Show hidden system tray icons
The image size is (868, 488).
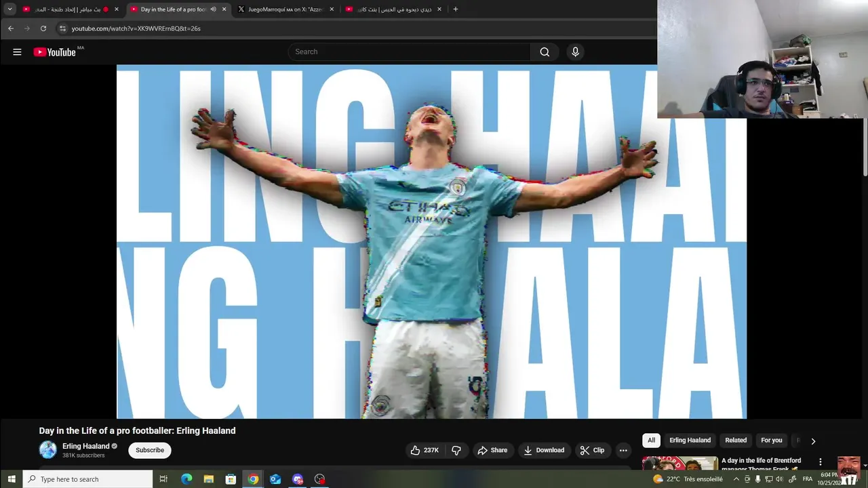click(736, 479)
